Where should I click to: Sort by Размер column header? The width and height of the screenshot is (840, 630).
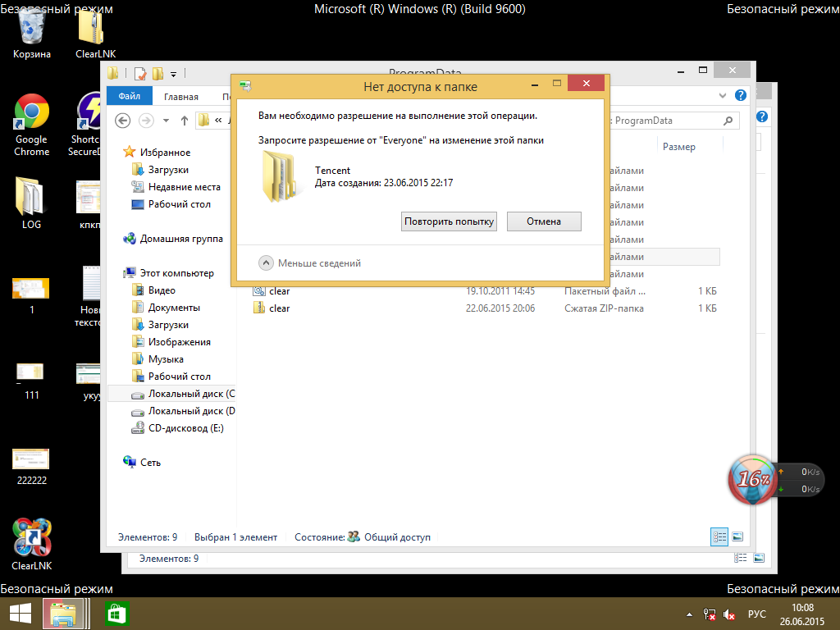pos(678,147)
